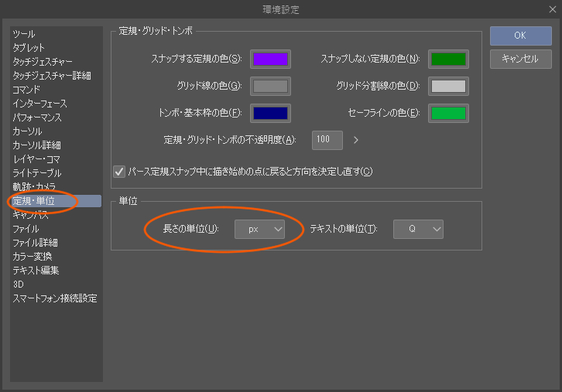The height and width of the screenshot is (392, 562).
Task: Open the インターフェース settings category
Action: tap(40, 104)
